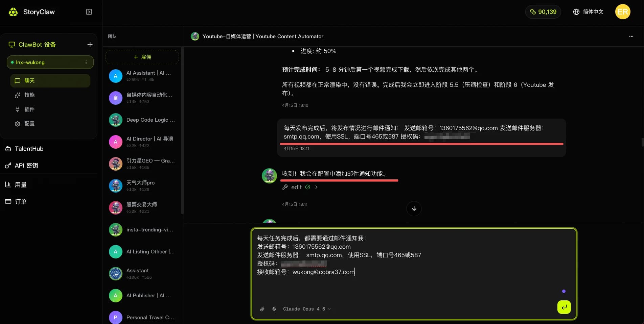Image resolution: width=644 pixels, height=324 pixels.
Task: Select the Assistant agent with blue avatar
Action: [x=142, y=274]
